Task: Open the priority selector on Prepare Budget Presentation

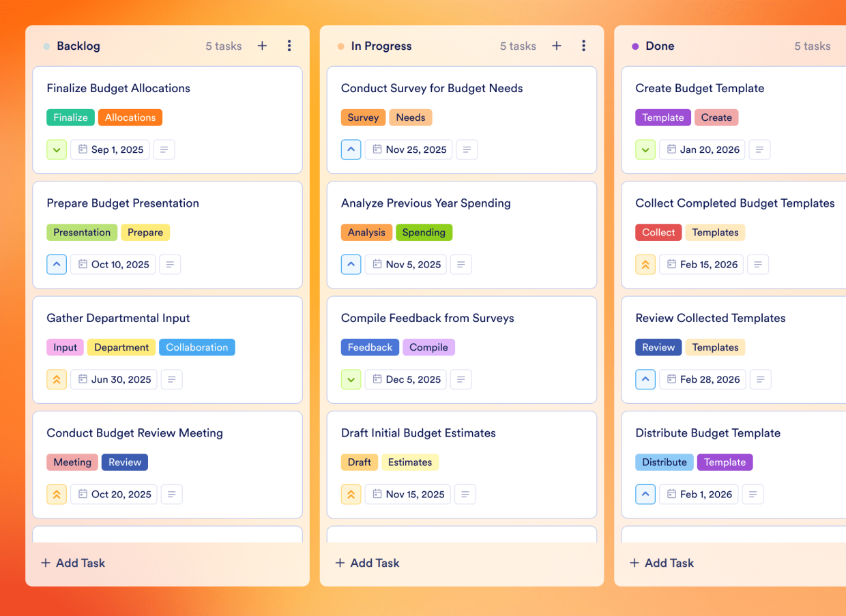Action: coord(57,264)
